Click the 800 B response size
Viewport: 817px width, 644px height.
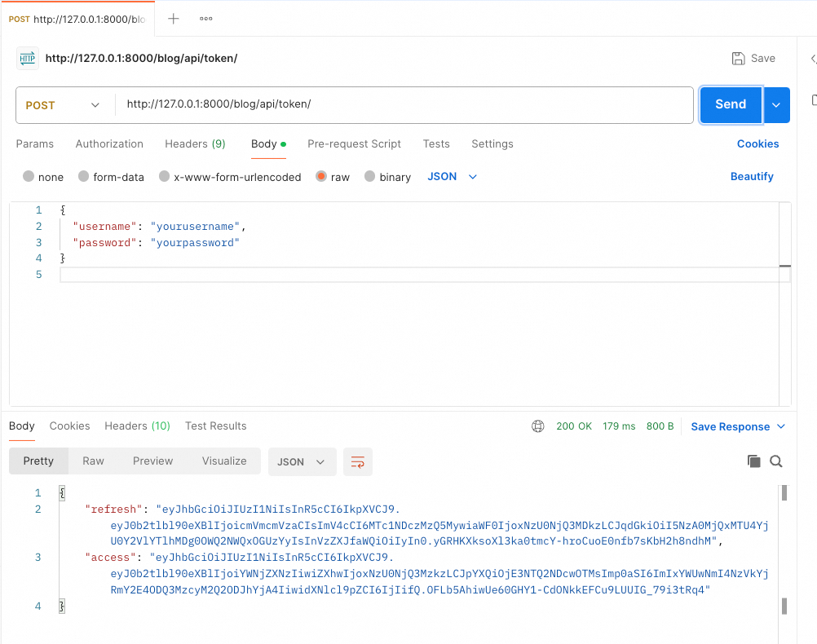tap(660, 426)
